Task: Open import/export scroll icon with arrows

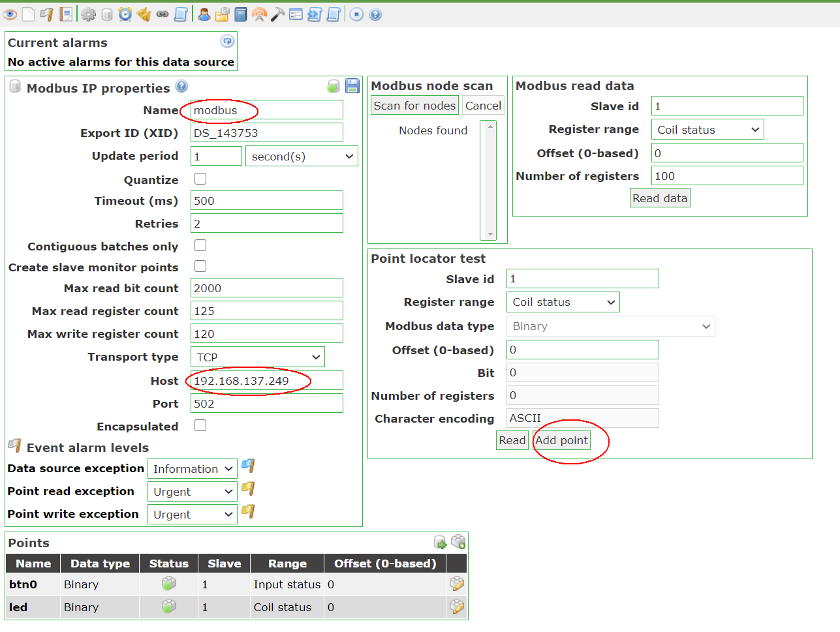Action: point(315,14)
